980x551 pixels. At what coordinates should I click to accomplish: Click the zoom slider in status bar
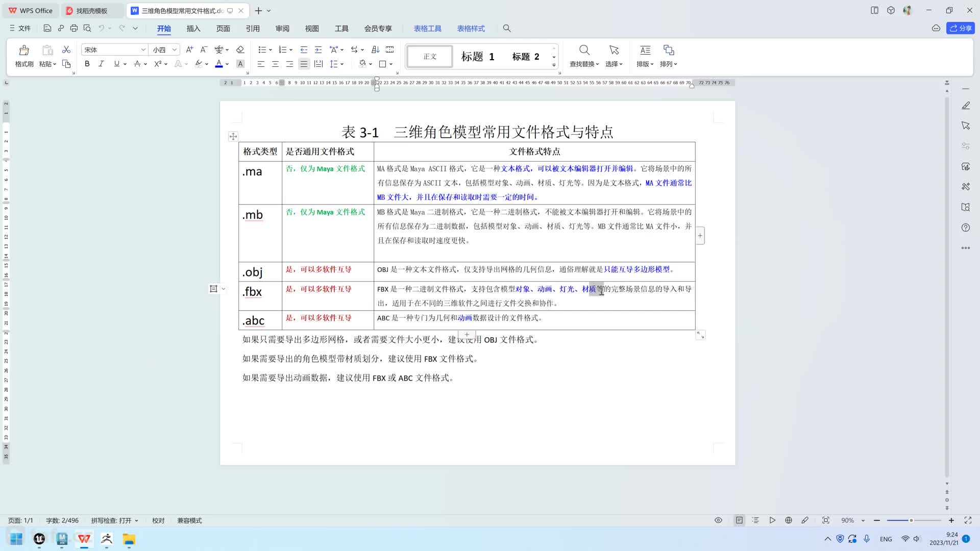[911, 520]
